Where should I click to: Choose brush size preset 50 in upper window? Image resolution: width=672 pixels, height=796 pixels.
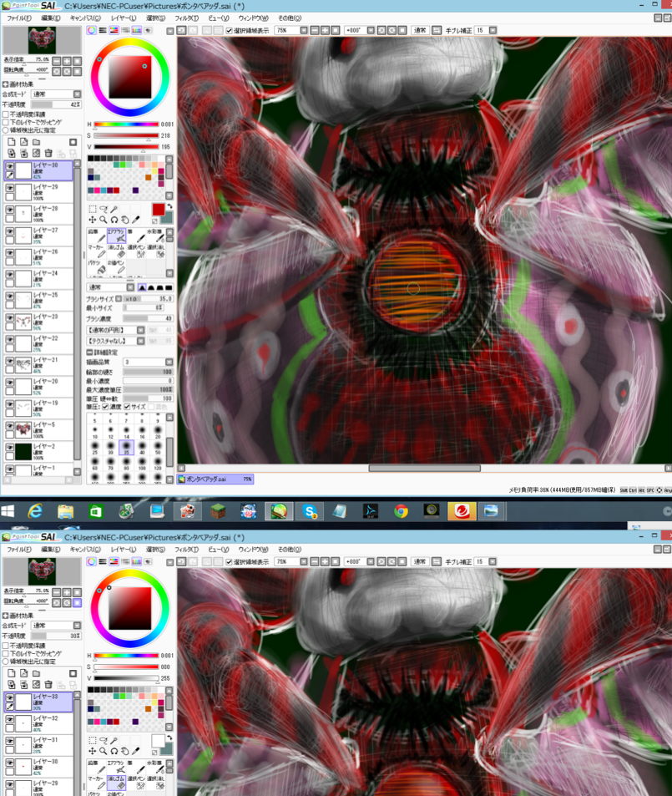(158, 447)
